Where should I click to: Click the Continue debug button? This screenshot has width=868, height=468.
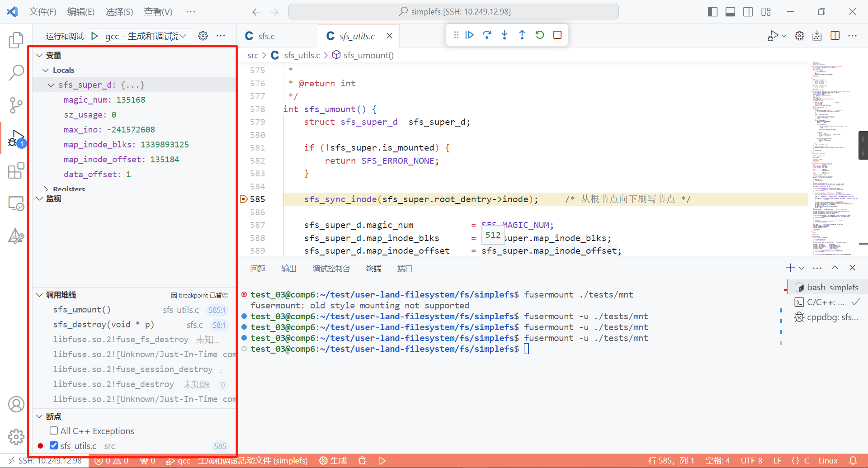tap(469, 35)
